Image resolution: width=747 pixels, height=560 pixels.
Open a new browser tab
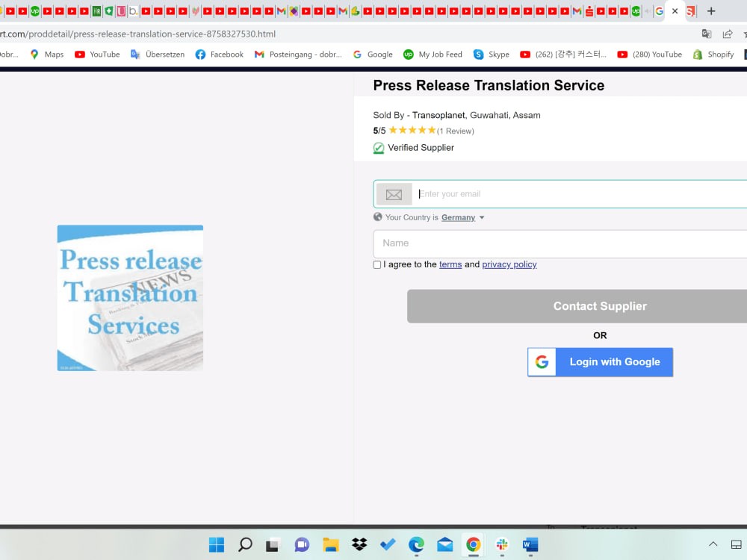(711, 11)
